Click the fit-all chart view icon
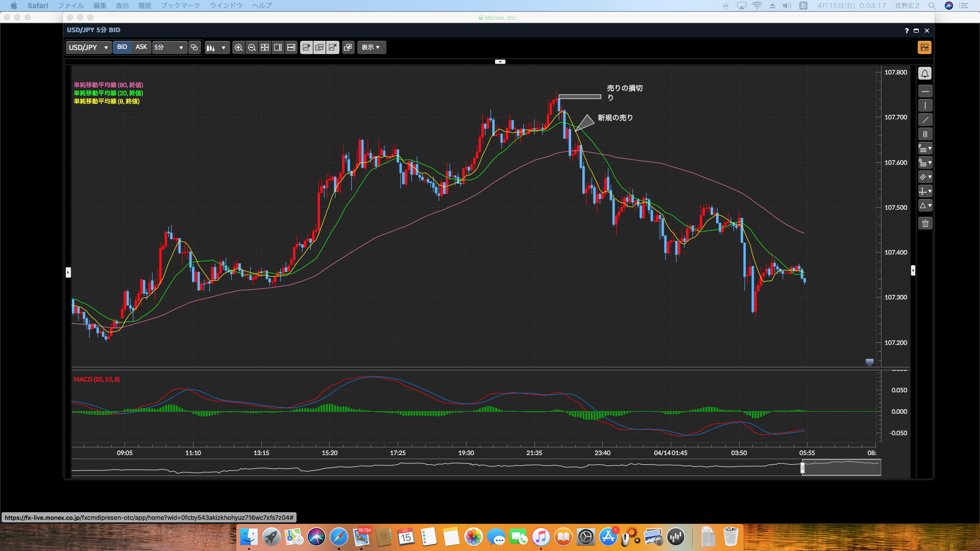The height and width of the screenshot is (551, 980). tap(265, 47)
